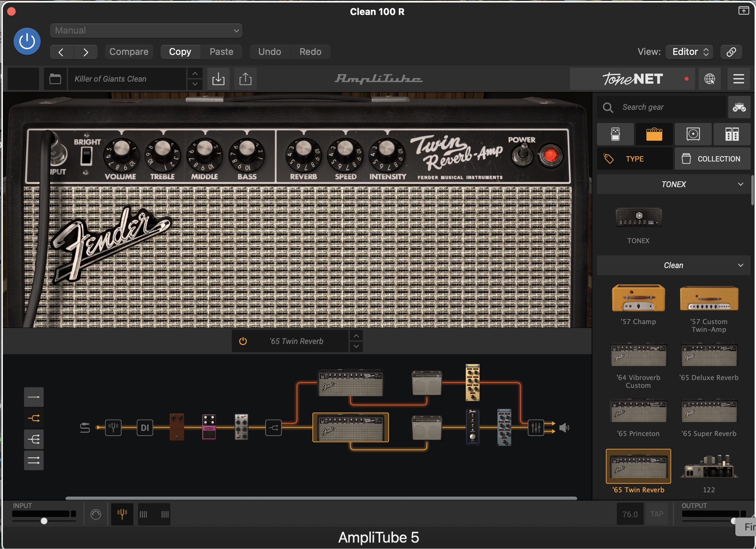Step to next preset with down chevron
The width and height of the screenshot is (756, 549).
(x=195, y=84)
